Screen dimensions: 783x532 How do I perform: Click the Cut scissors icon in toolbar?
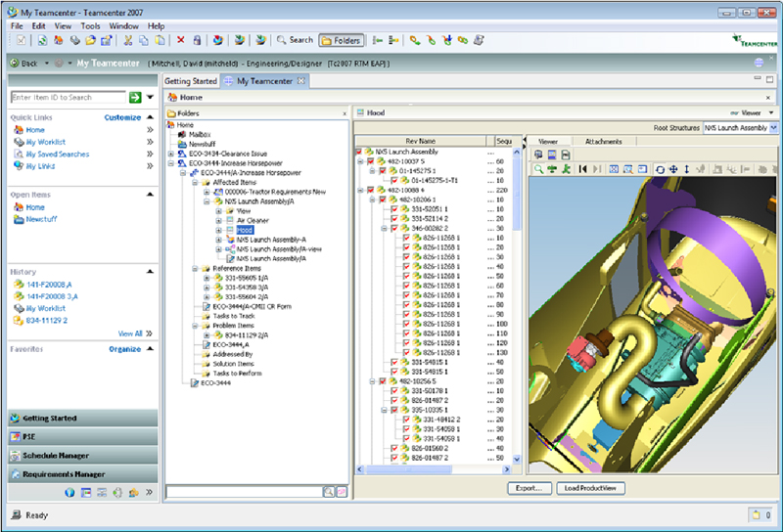pos(128,40)
